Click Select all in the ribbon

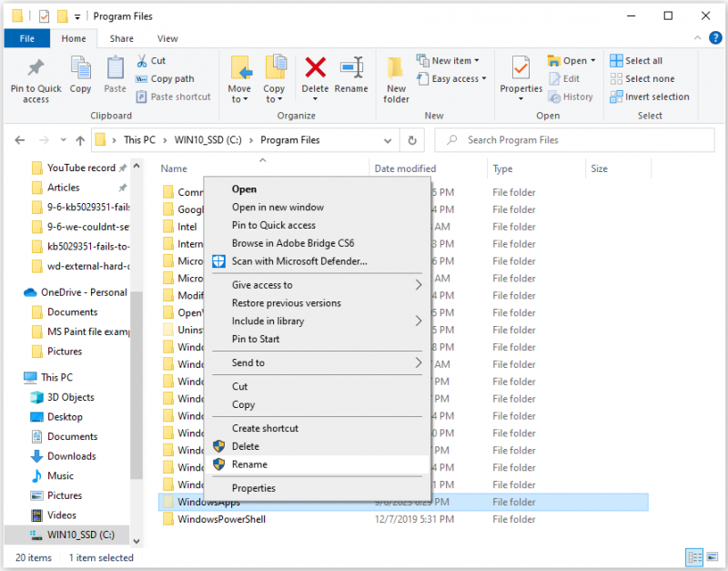[x=636, y=61]
